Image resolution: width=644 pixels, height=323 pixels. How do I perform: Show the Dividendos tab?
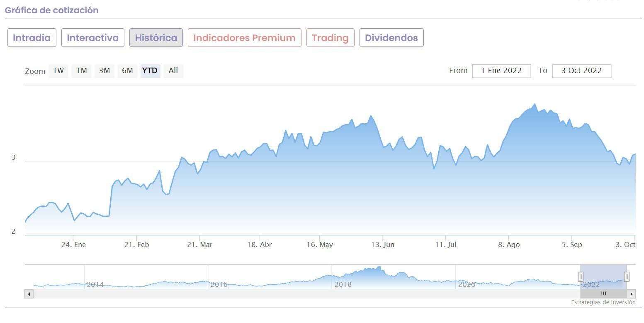point(391,38)
